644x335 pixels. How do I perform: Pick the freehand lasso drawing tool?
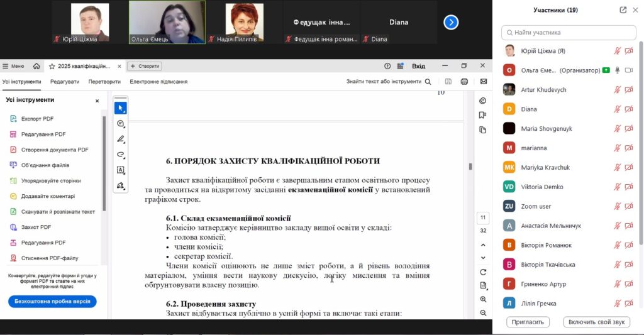[x=120, y=155]
